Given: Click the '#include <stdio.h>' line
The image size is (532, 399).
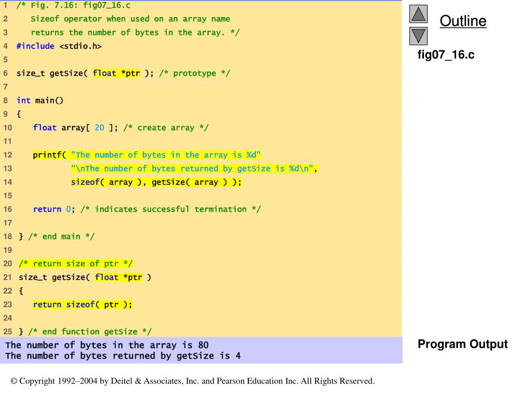Looking at the screenshot, I should pyautogui.click(x=59, y=46).
